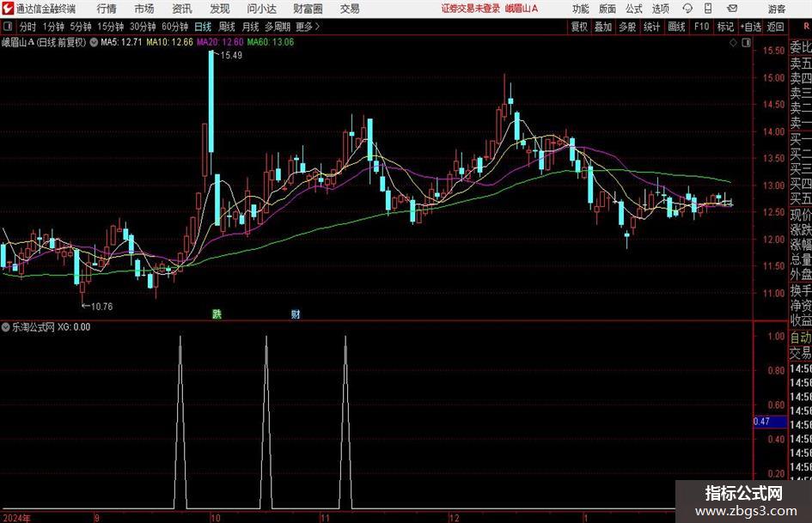Click the 返回 back button
812x523 pixels.
click(775, 27)
